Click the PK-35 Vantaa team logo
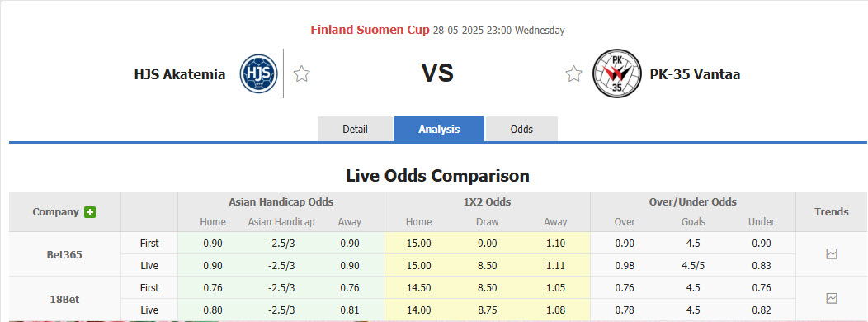Screen dimensions: 868x322 616,73
